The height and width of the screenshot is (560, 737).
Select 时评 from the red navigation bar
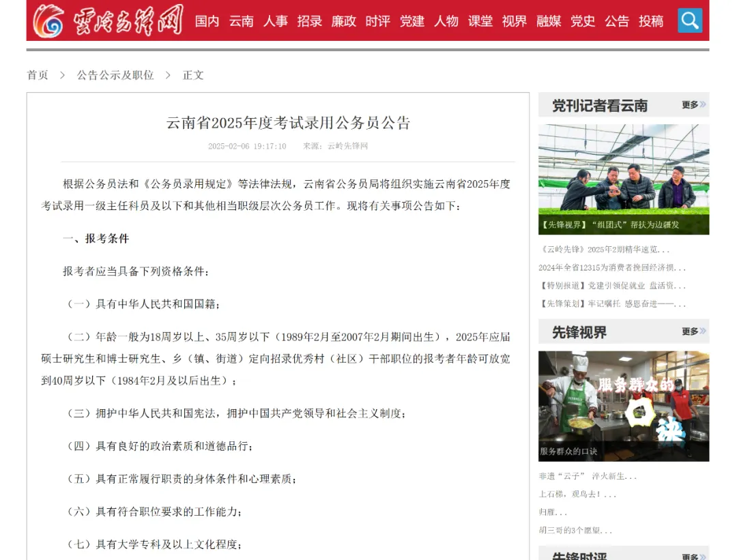point(378,21)
